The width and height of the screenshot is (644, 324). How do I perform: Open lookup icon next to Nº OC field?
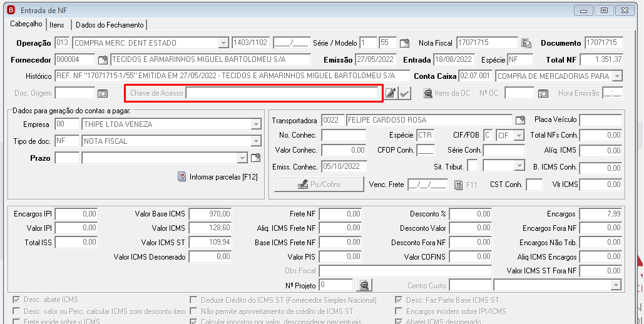point(543,93)
